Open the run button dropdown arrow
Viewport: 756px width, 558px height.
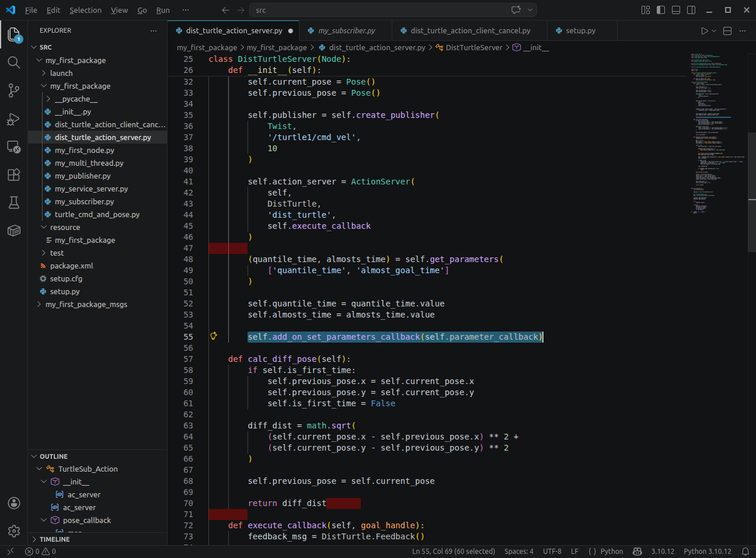(714, 31)
